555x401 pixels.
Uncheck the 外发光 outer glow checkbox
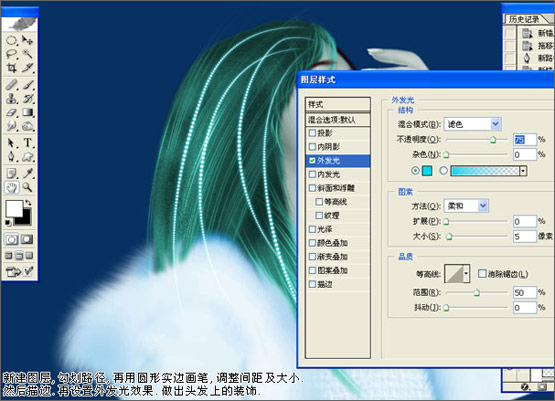tap(312, 161)
